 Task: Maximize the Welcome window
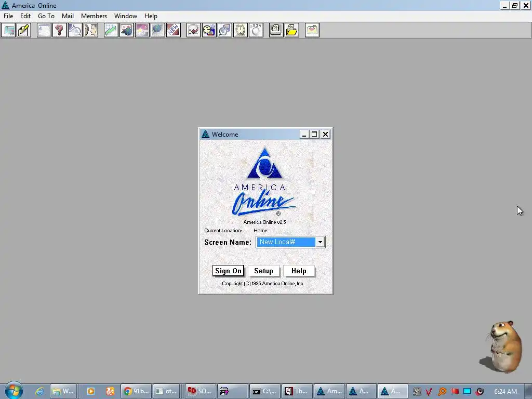pos(314,135)
